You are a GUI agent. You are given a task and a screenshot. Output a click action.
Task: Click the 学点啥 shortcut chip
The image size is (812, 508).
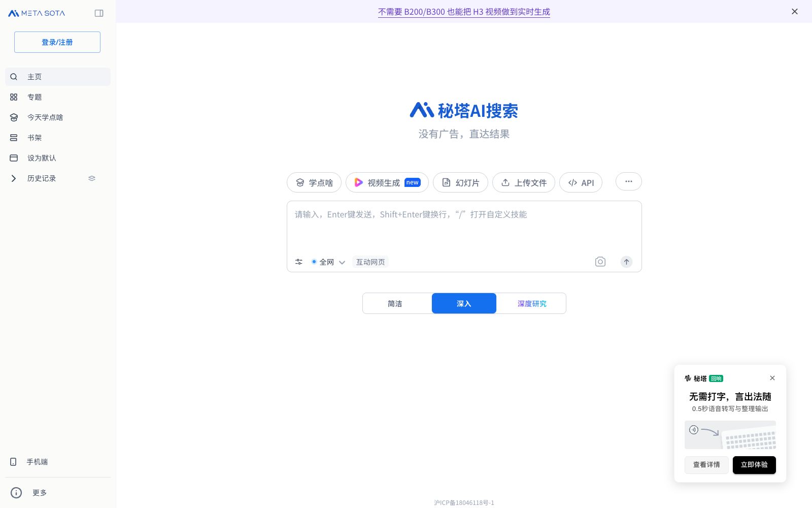pos(314,182)
